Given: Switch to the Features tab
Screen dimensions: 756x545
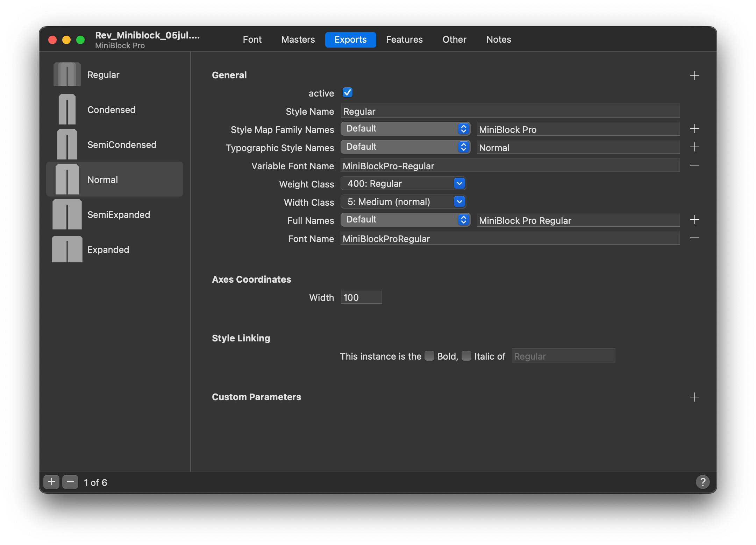Looking at the screenshot, I should point(404,40).
